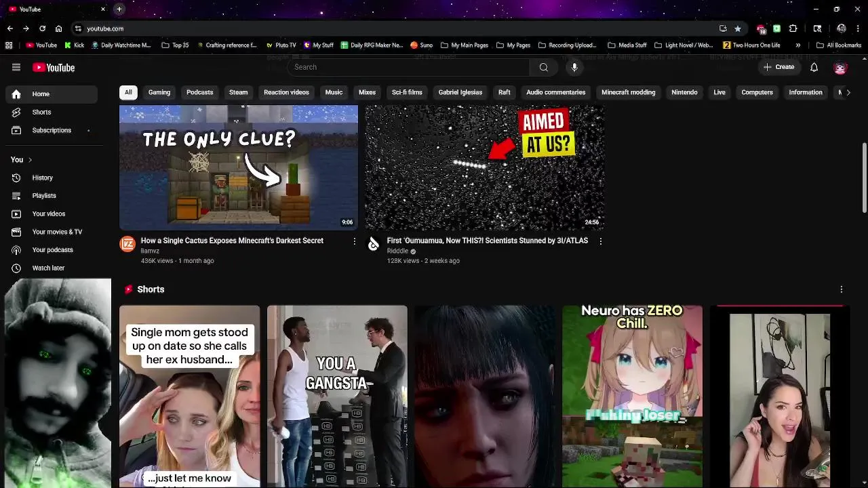This screenshot has height=488, width=868.
Task: Go back in browser toolbar
Action: point(9,28)
